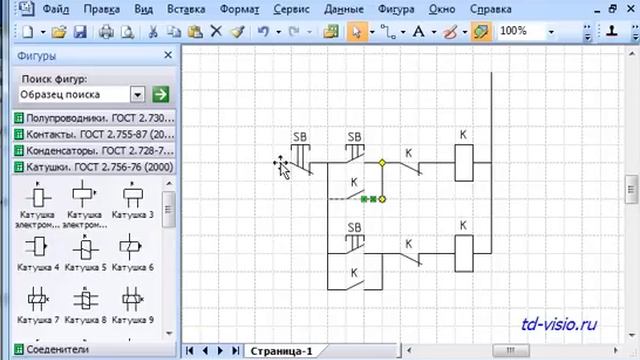Click the horizontal scrollbar thumb
Viewport: 640px width, 360px height.
tap(511, 350)
